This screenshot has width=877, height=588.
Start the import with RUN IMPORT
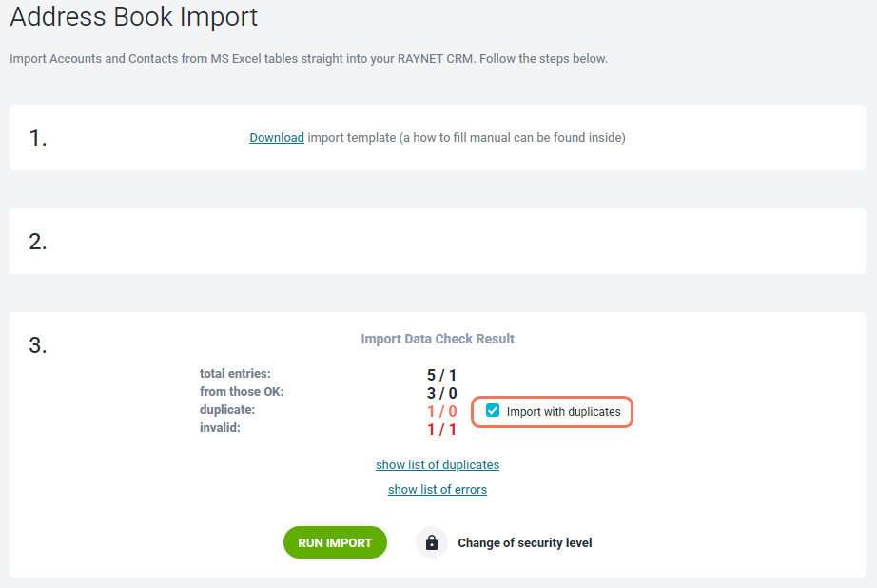[x=335, y=542]
